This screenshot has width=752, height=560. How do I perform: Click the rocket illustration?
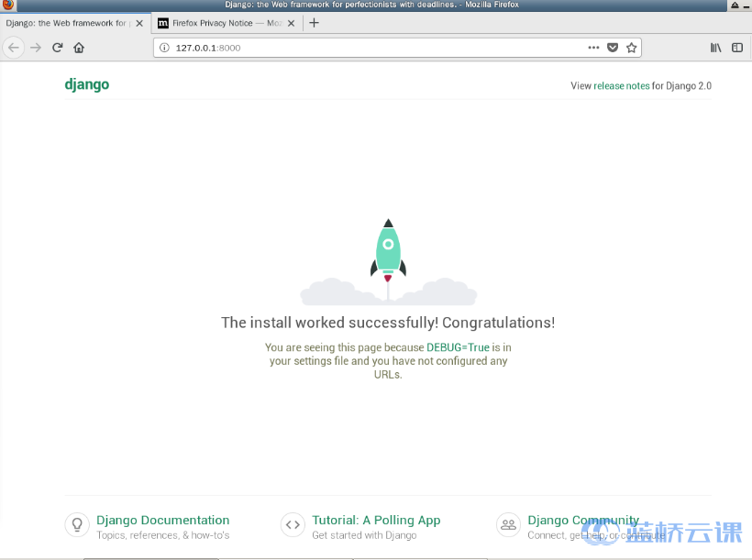point(389,262)
